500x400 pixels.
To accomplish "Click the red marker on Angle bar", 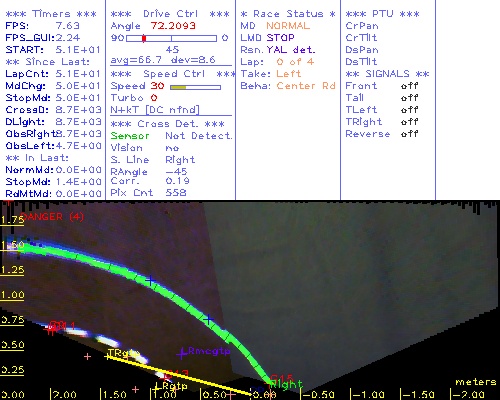I will point(144,38).
